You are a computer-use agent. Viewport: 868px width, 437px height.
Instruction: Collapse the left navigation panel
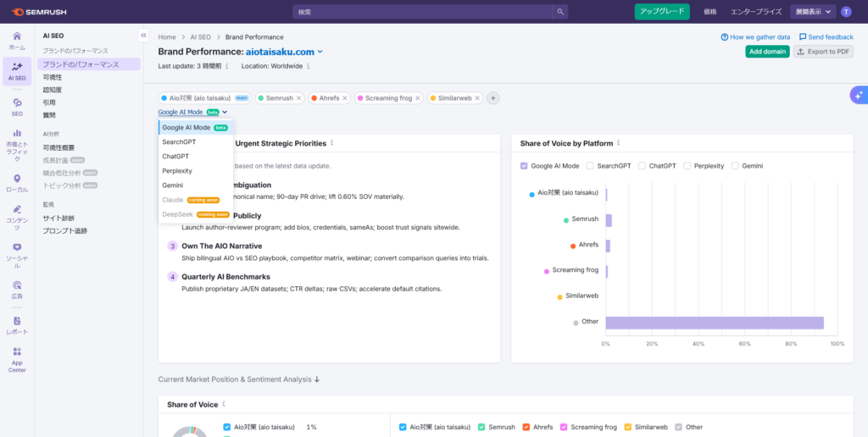pyautogui.click(x=143, y=36)
